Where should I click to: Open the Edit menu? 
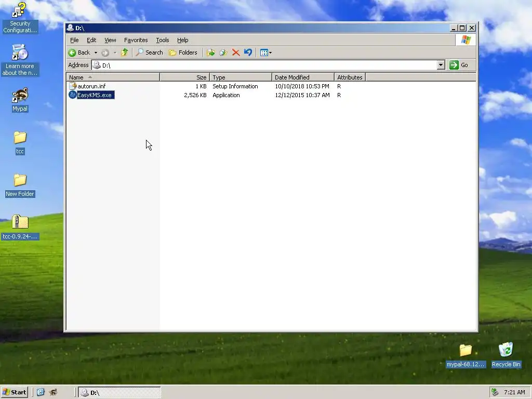(91, 40)
